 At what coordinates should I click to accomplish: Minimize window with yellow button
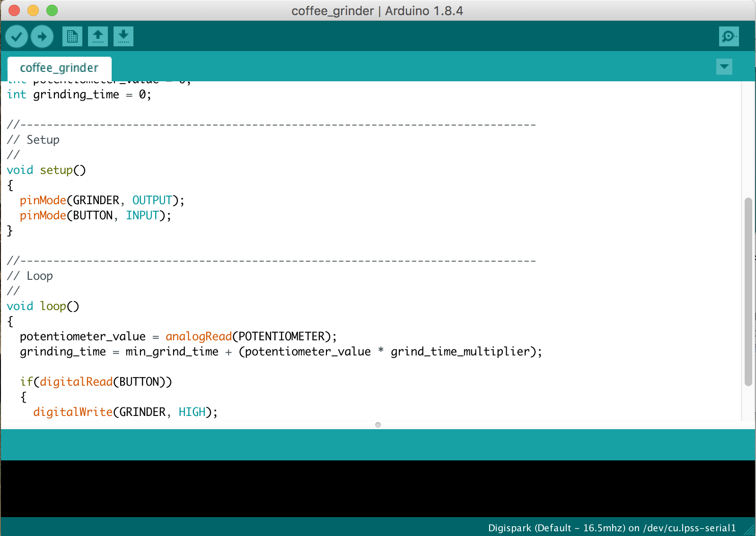point(33,10)
